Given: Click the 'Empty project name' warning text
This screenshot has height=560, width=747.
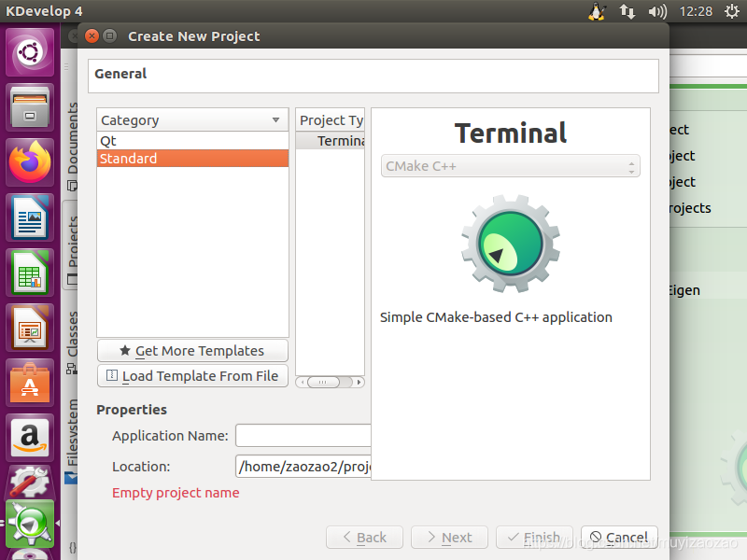Looking at the screenshot, I should (x=176, y=493).
